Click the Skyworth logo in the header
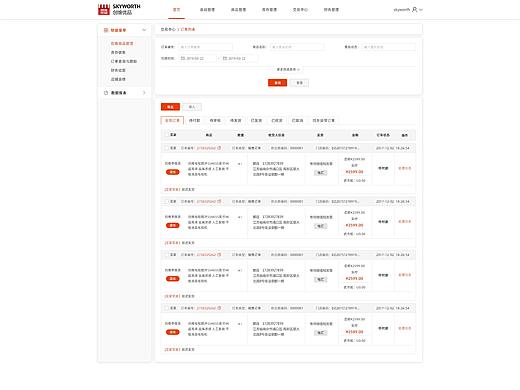Viewport: 520px width, 390px height. (119, 9)
